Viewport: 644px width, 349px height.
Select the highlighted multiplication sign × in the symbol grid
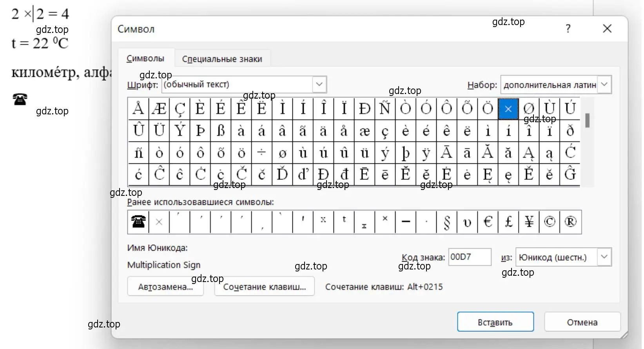pyautogui.click(x=508, y=109)
